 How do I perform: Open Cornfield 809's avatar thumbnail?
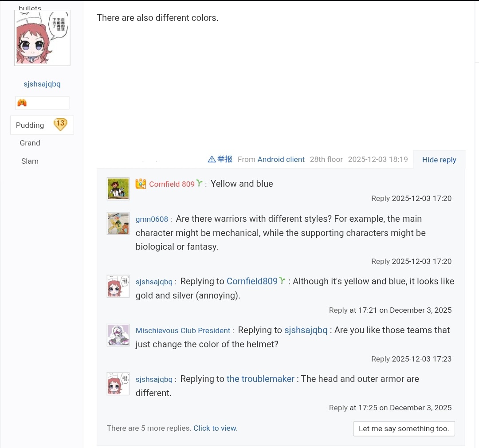pos(118,189)
